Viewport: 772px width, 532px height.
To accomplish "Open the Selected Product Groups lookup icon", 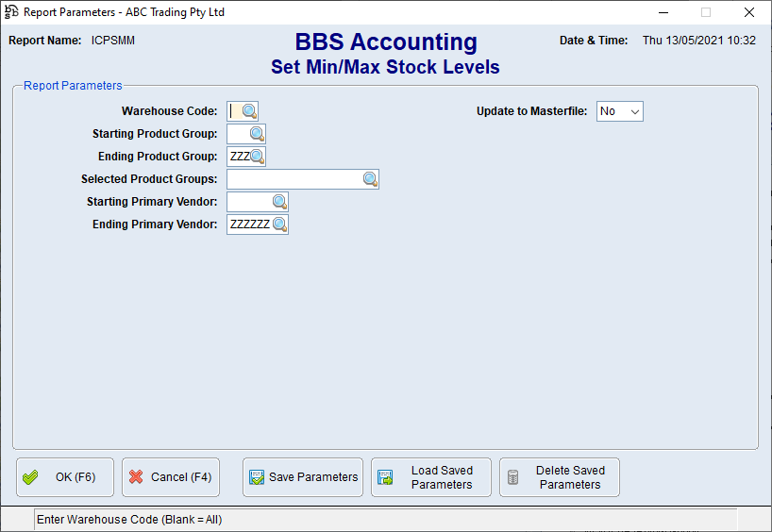I will pos(370,179).
